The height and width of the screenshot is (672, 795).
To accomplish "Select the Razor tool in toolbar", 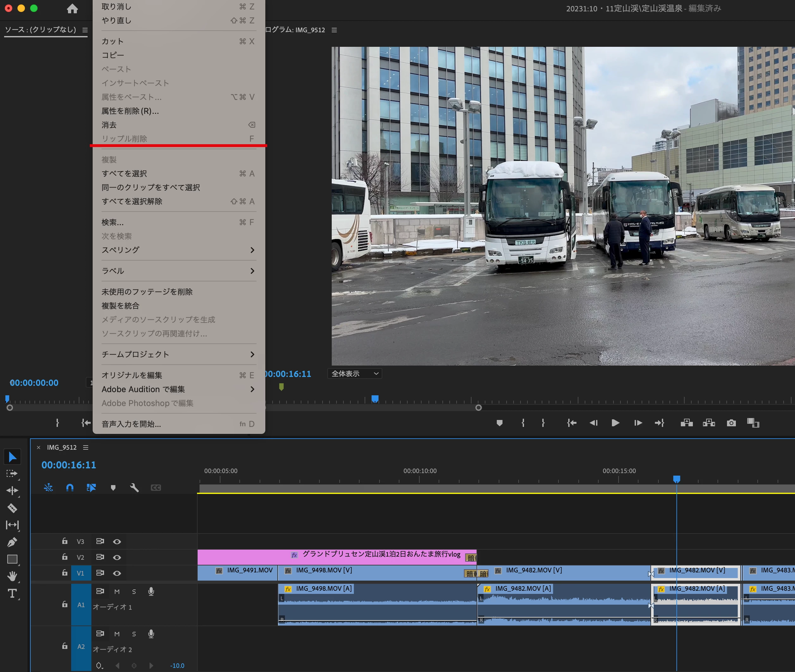I will click(12, 508).
